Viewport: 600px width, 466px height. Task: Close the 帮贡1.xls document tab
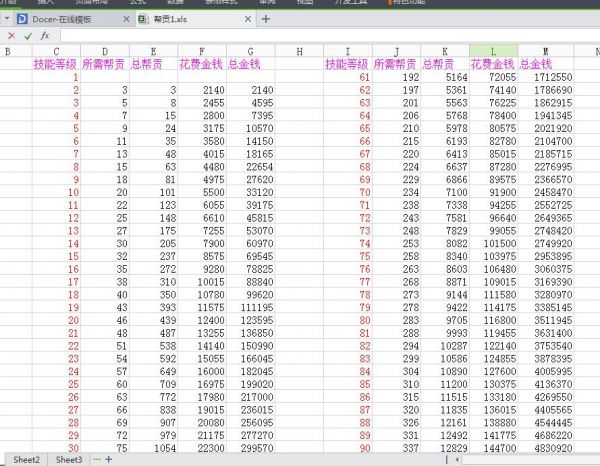(x=249, y=19)
